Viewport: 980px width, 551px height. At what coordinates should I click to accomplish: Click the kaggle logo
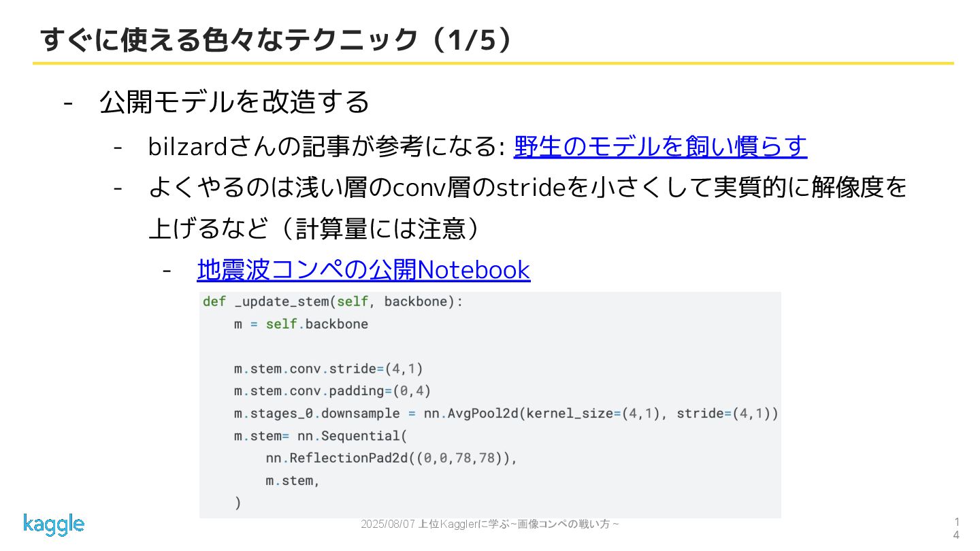tap(54, 524)
